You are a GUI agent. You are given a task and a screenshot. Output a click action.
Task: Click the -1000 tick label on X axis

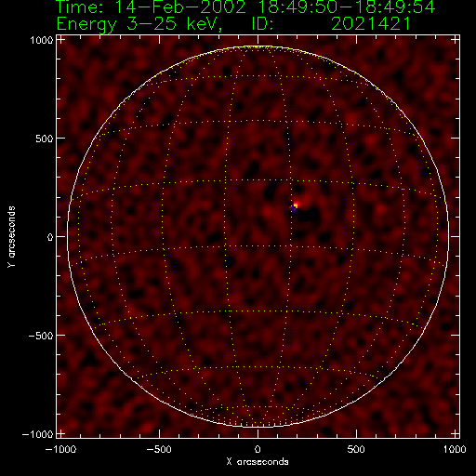point(60,449)
